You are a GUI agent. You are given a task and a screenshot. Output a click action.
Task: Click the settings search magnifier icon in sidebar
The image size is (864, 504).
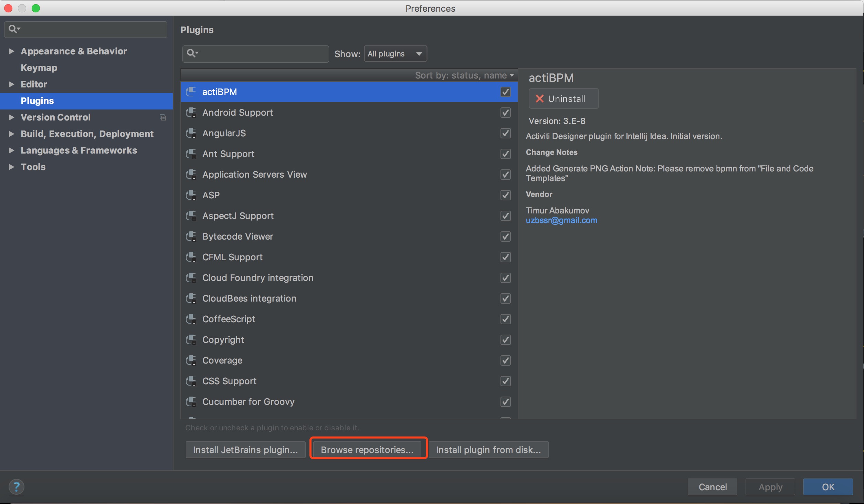pyautogui.click(x=13, y=29)
